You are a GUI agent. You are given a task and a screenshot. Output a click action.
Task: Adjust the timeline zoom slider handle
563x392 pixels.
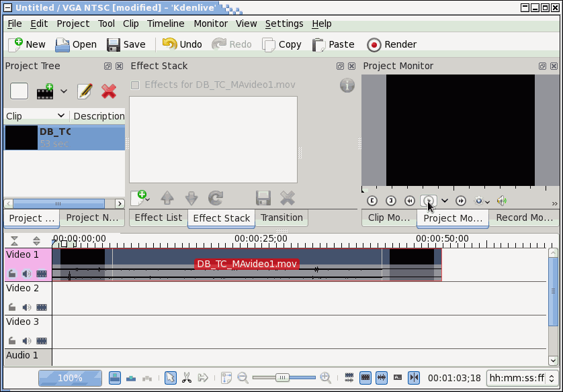coord(282,378)
